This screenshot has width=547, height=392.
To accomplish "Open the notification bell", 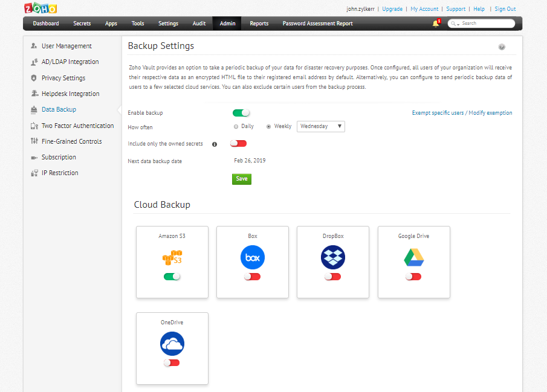I will [x=436, y=24].
